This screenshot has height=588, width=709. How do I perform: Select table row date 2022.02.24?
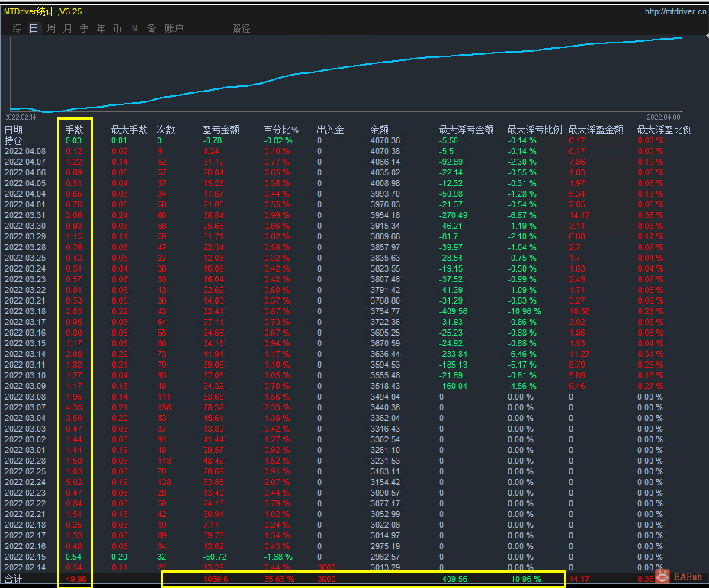pos(25,482)
